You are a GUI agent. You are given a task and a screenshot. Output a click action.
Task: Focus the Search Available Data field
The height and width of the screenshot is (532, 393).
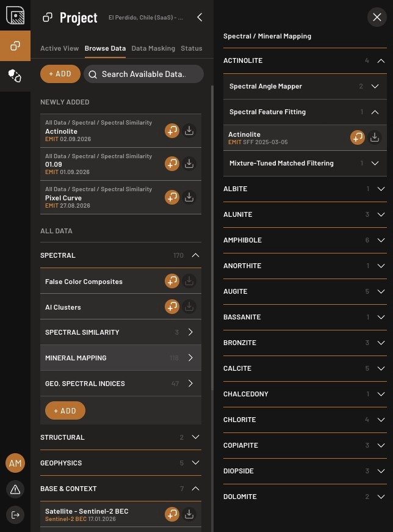pos(144,74)
